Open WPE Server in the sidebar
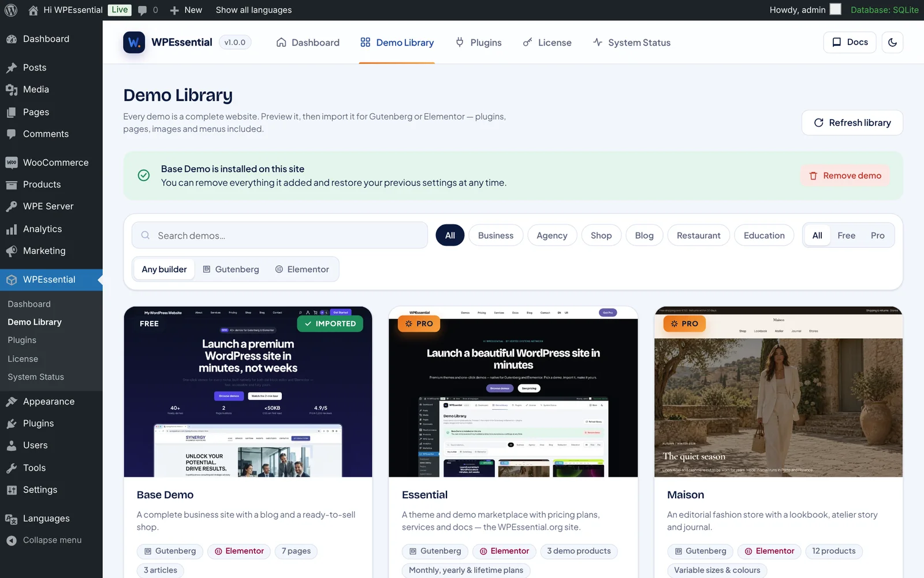Screen dimensions: 924x578 [x=51, y=206]
